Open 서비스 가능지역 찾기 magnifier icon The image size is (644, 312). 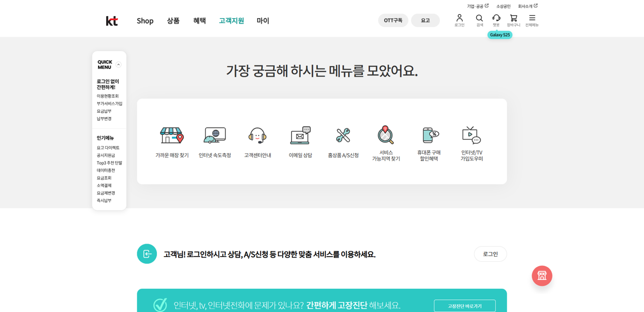(385, 135)
